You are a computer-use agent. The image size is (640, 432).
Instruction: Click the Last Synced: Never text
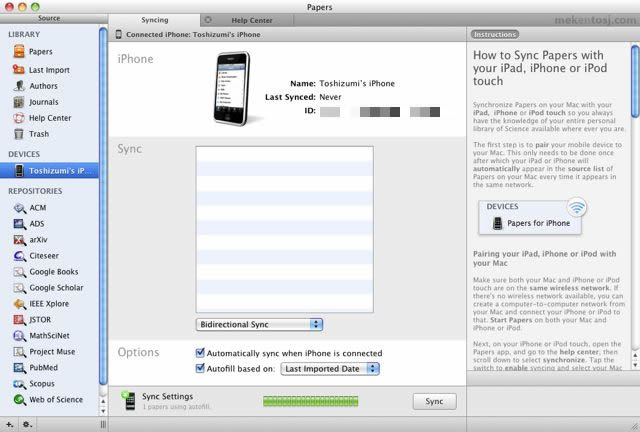click(x=303, y=97)
